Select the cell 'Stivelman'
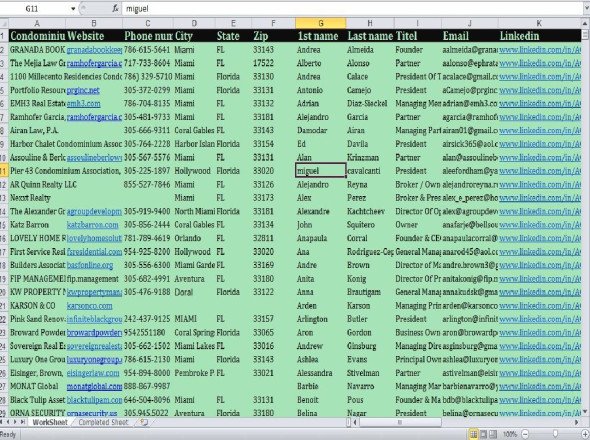 370,373
